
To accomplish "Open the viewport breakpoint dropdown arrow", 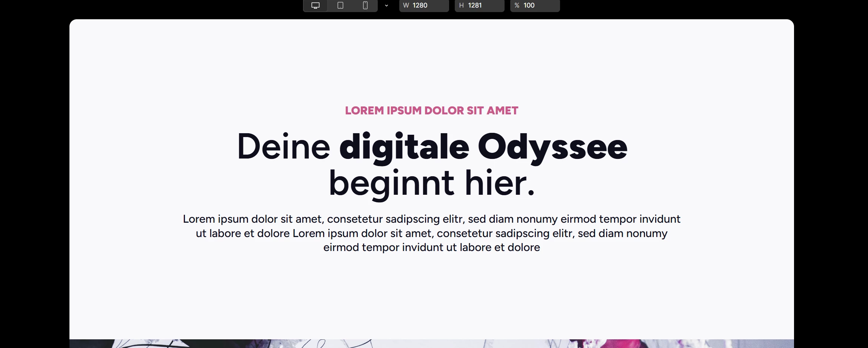I will (x=386, y=5).
